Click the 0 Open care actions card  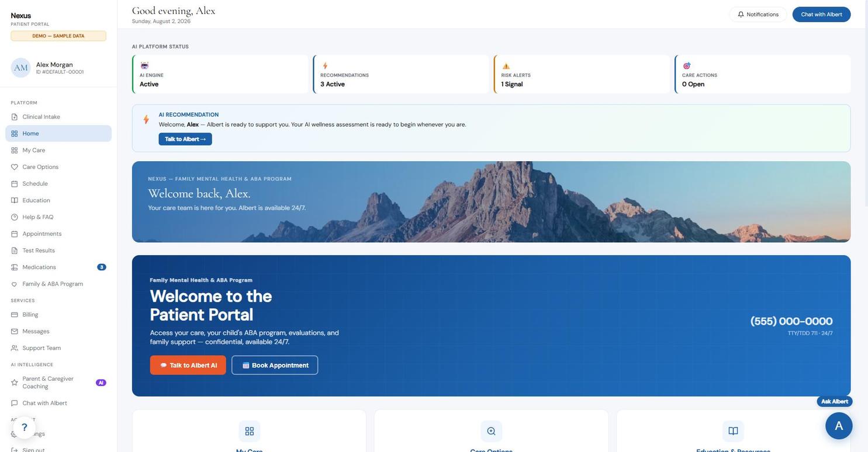point(763,74)
